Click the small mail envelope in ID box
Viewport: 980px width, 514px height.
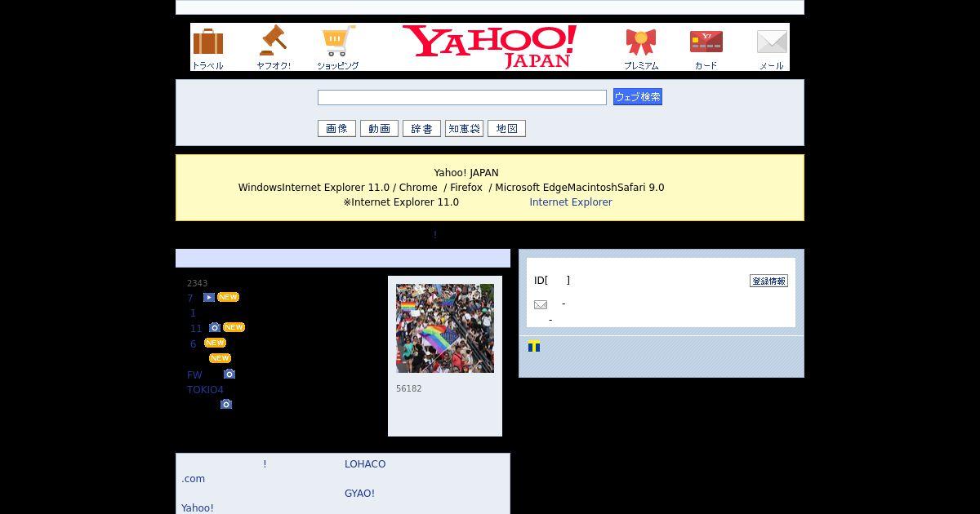pos(541,304)
